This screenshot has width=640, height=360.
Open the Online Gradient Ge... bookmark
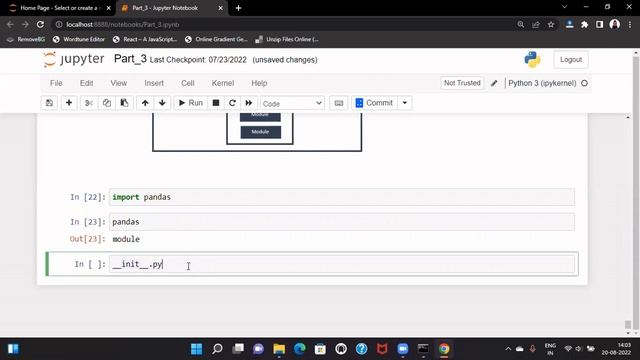tap(216, 39)
